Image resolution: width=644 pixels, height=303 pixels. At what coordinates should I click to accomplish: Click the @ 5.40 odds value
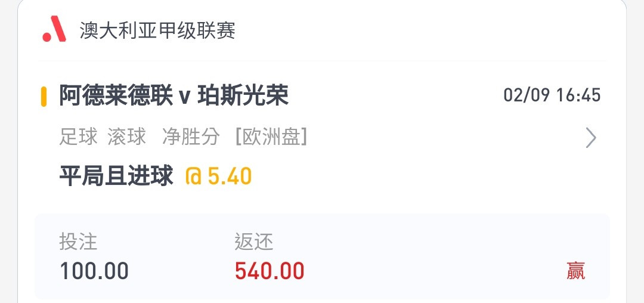pyautogui.click(x=218, y=177)
